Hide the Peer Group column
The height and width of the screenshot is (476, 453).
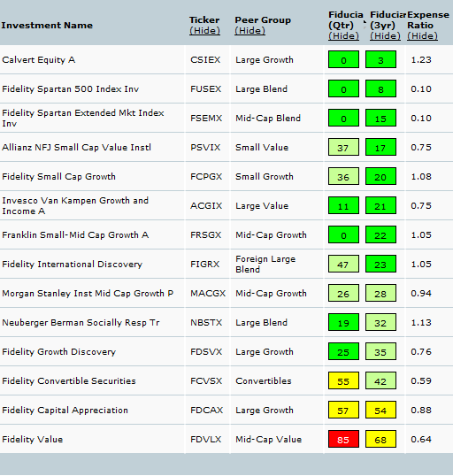(250, 31)
